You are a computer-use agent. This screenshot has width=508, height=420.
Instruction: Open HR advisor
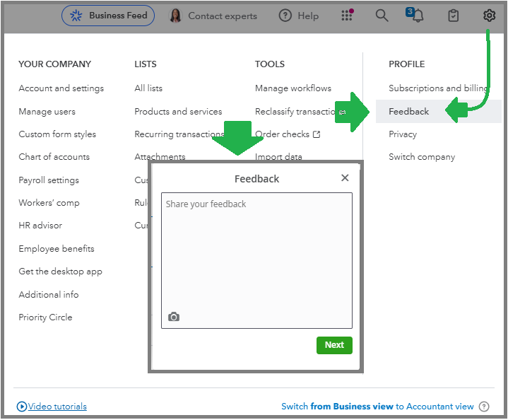tap(40, 226)
